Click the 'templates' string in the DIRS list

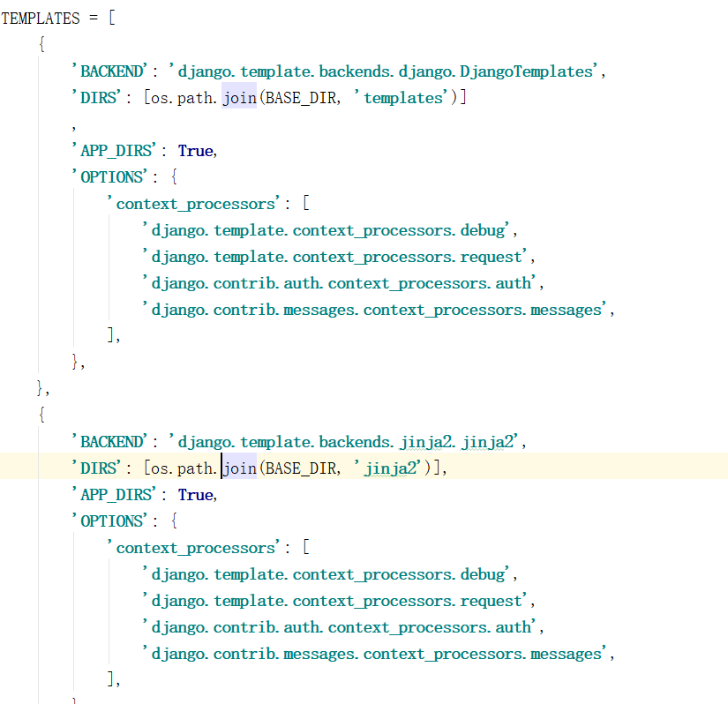point(401,98)
